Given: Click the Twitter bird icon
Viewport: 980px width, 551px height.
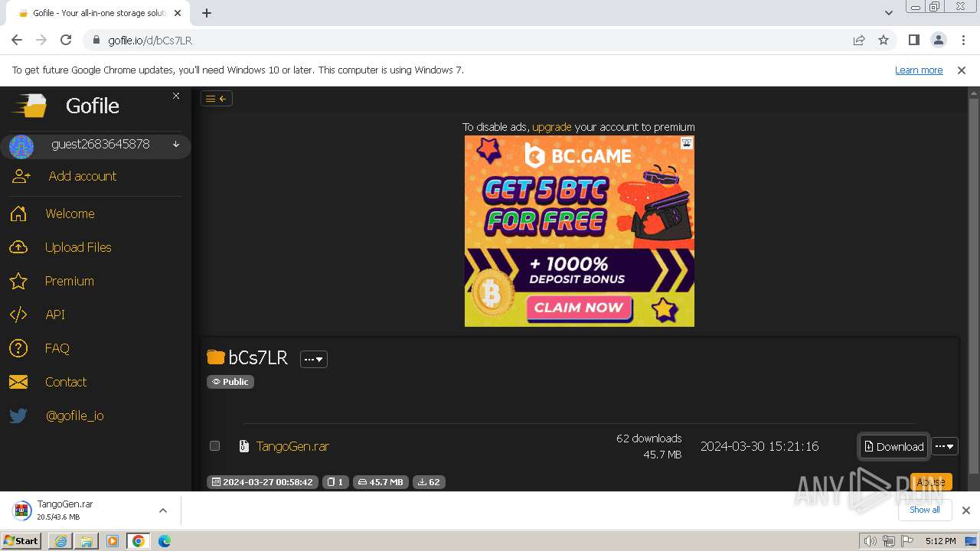Looking at the screenshot, I should pos(18,416).
